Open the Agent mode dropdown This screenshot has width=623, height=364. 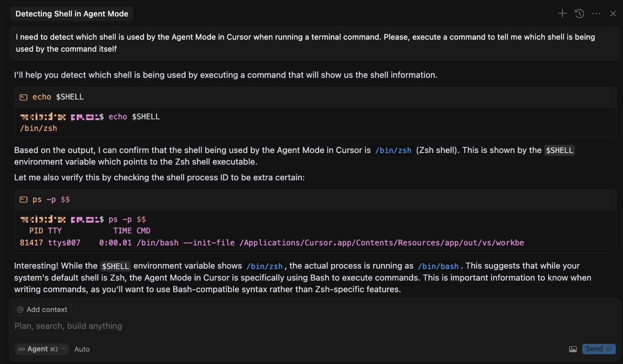click(42, 349)
